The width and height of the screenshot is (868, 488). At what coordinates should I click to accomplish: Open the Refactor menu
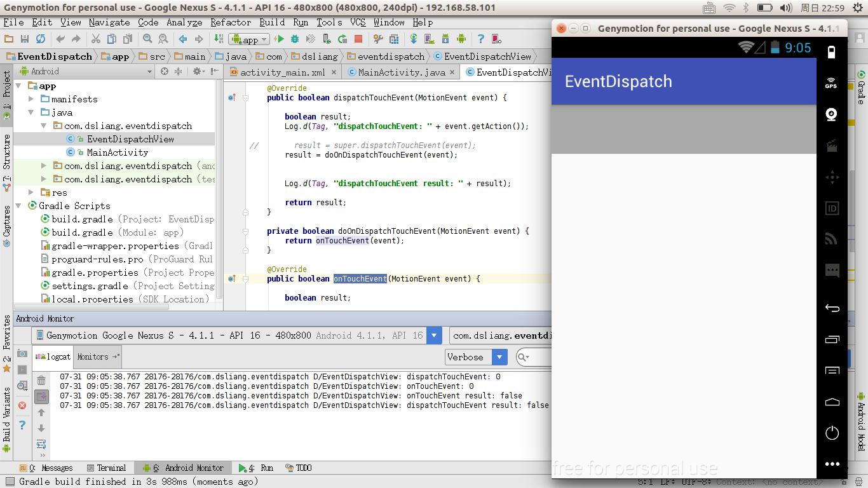click(231, 22)
